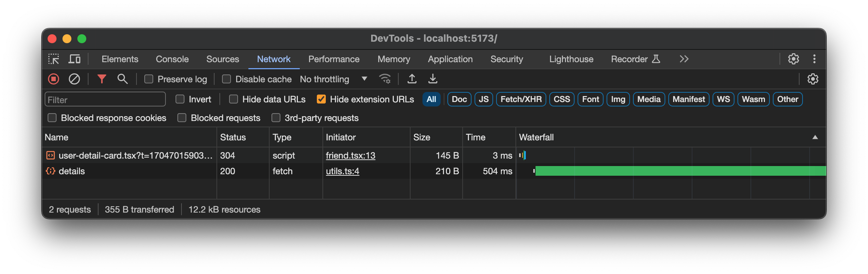Open the three-dot customize menu
Viewport: 868px width, 274px height.
814,59
